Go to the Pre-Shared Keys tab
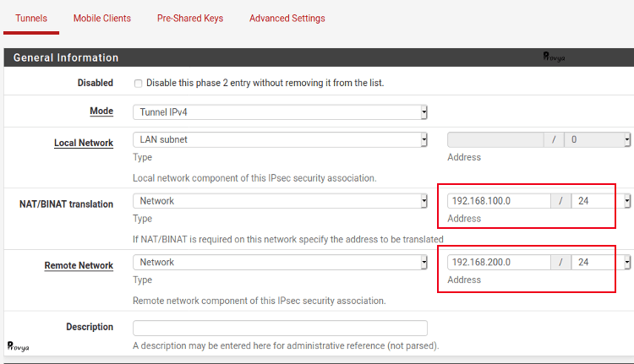This screenshot has width=634, height=364. pos(190,18)
